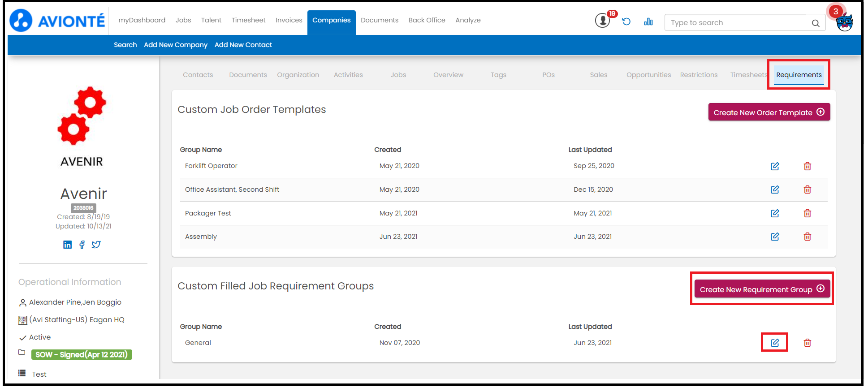The image size is (868, 392).
Task: Edit Office Assistant, Second Shift template
Action: point(775,190)
